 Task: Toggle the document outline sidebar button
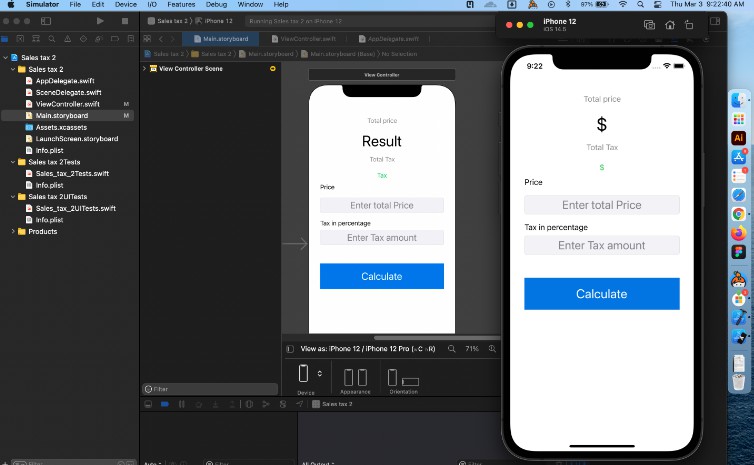click(290, 349)
